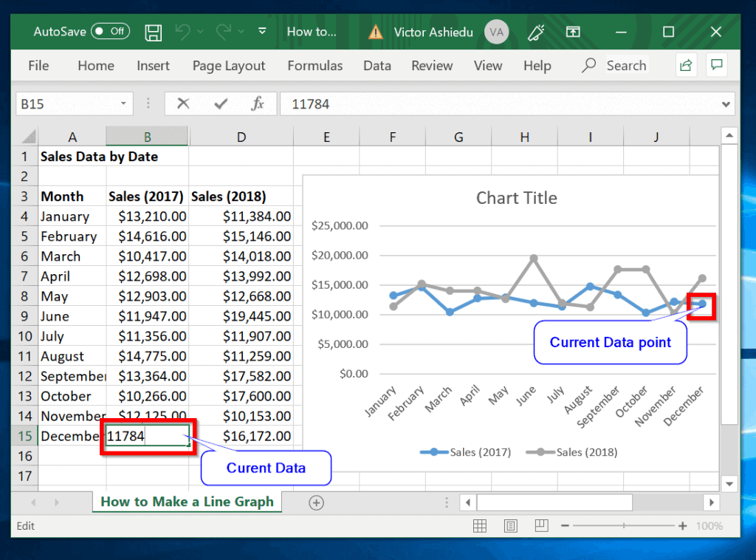Click the Chart Title text
The height and width of the screenshot is (560, 756).
pyautogui.click(x=516, y=198)
